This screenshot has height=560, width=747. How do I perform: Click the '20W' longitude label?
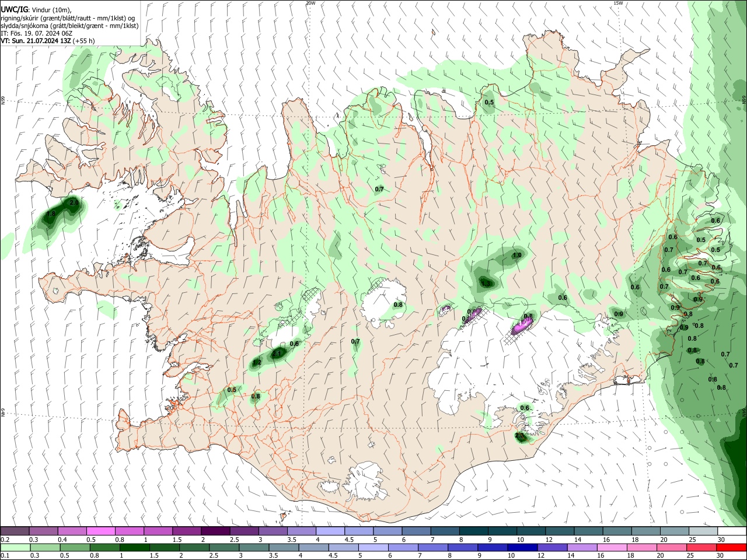point(310,3)
